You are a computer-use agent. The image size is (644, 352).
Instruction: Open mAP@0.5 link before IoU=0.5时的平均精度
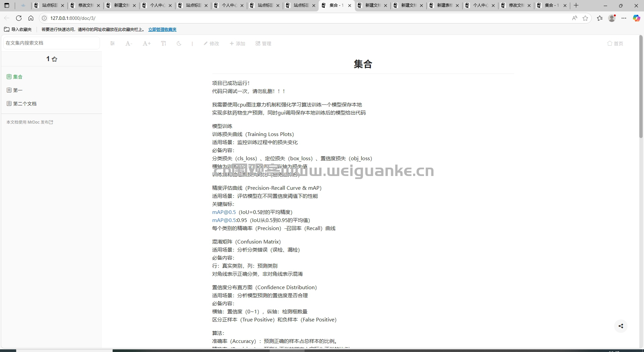224,212
